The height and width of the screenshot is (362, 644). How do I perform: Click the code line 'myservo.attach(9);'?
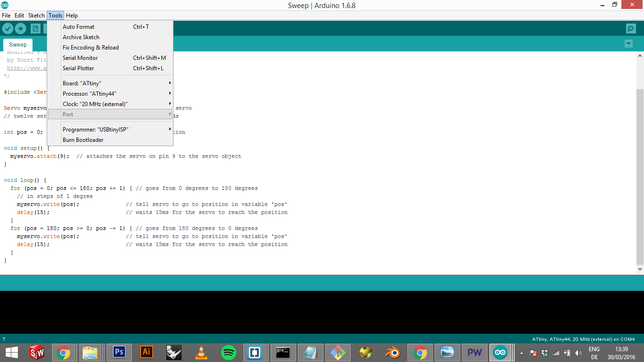(40, 156)
